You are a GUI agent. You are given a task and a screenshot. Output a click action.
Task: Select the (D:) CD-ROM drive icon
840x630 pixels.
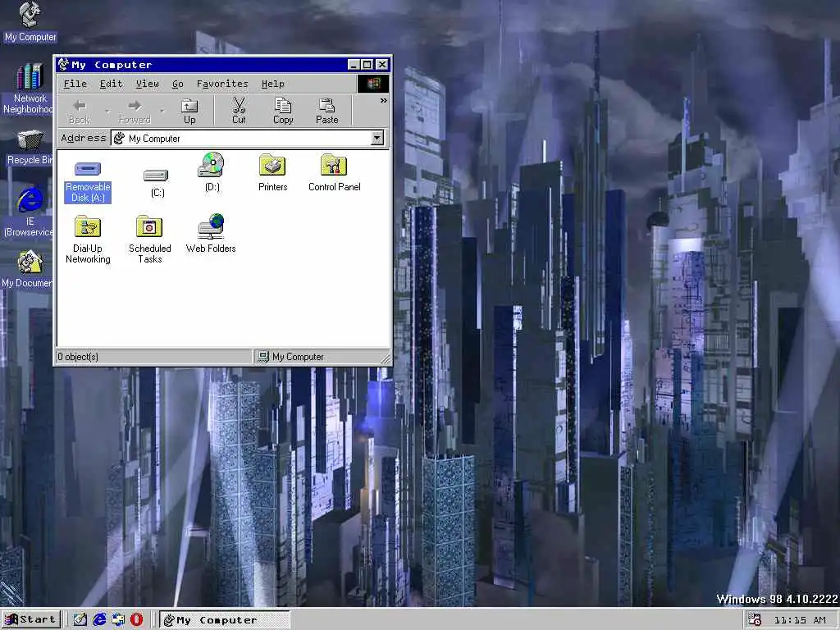coord(212,172)
